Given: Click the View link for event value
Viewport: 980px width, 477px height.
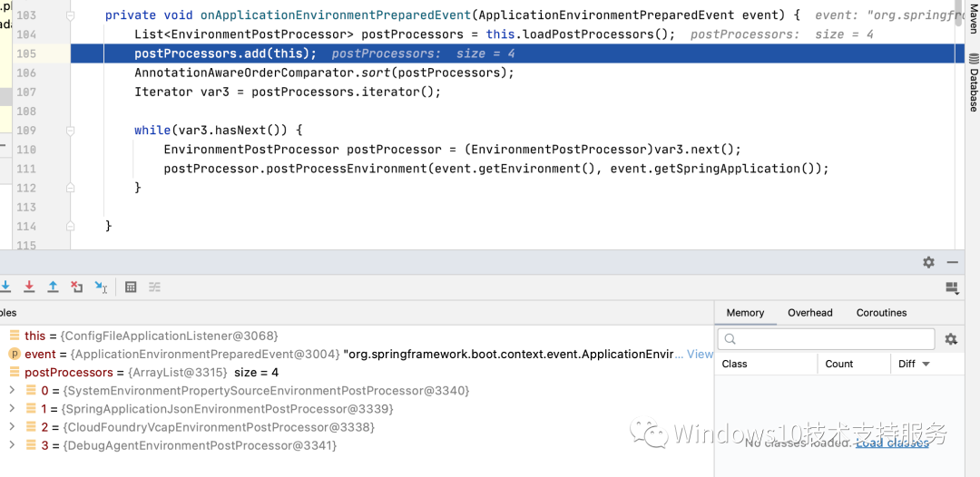Looking at the screenshot, I should pos(700,354).
